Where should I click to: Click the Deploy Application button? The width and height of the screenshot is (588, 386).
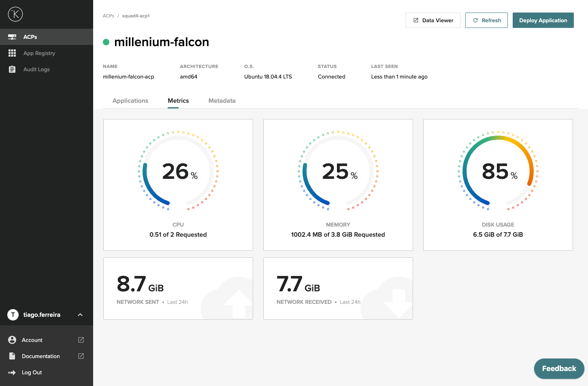(543, 20)
